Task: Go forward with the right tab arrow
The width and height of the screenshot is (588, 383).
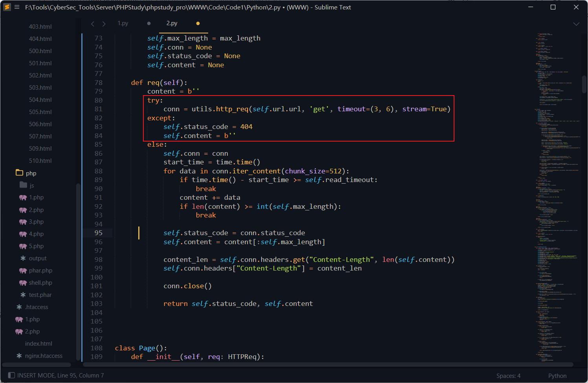Action: [104, 24]
